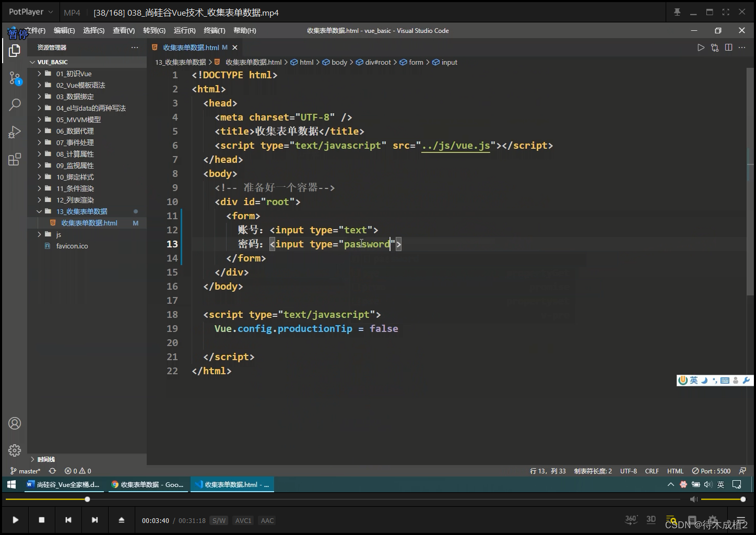Switch to Word 尚硅谷_Vue全家桶 taskbar window
The height and width of the screenshot is (535, 756).
coord(64,484)
